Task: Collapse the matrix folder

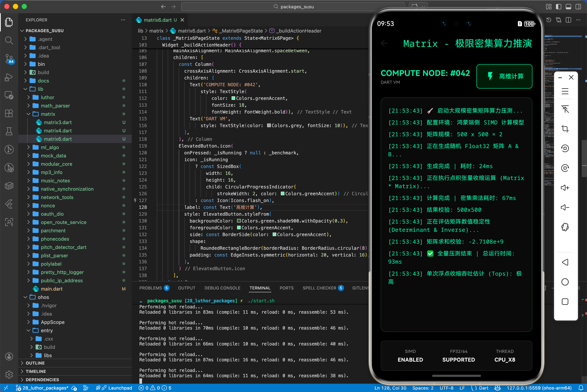Action: click(48, 114)
